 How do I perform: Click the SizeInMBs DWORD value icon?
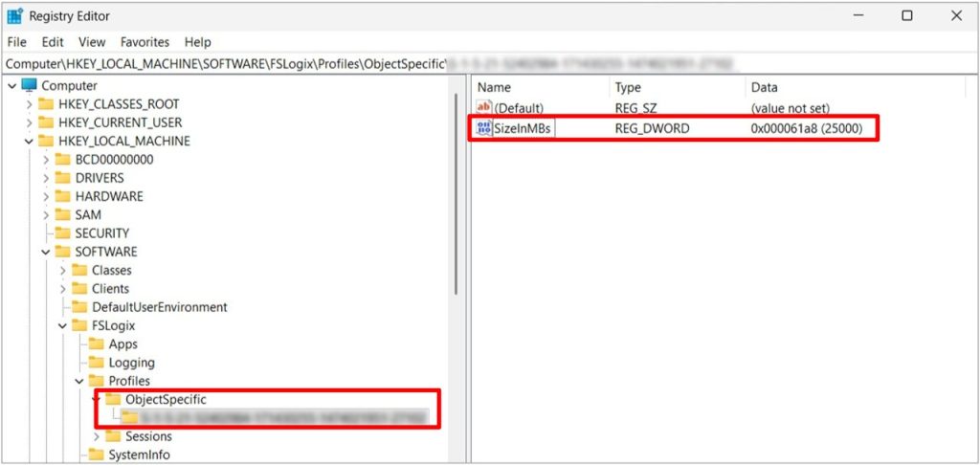point(483,128)
